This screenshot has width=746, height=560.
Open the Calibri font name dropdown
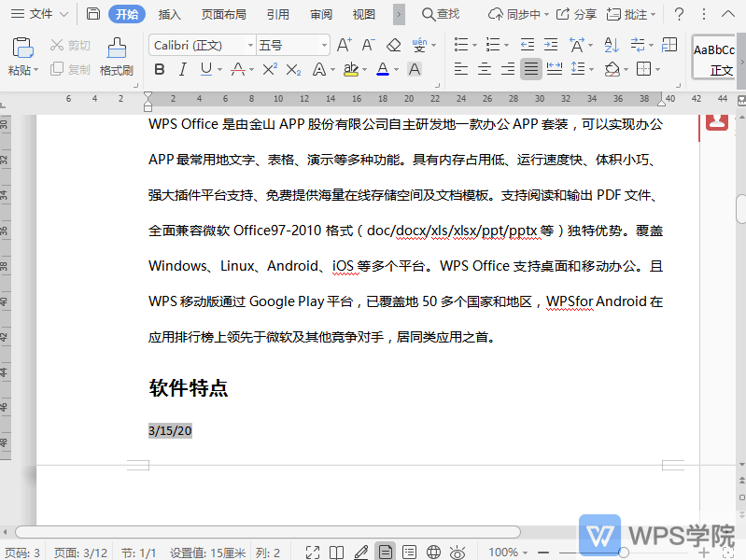(x=250, y=45)
